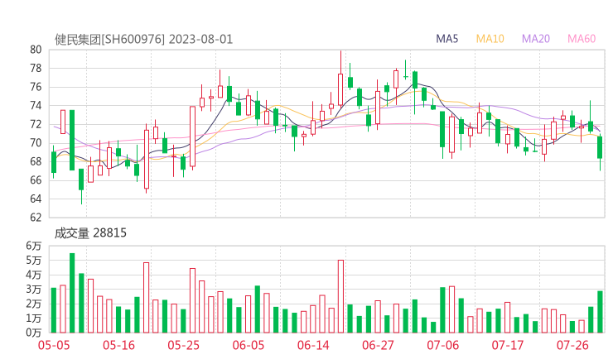The width and height of the screenshot is (613, 364).
Task: Click the 0万 volume axis label
Action: [x=34, y=333]
